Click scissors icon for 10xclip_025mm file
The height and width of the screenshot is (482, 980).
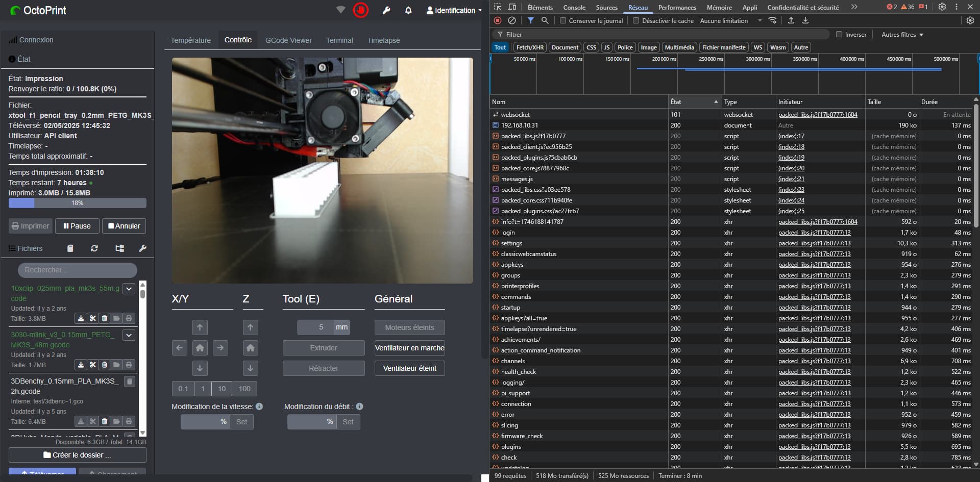point(92,318)
